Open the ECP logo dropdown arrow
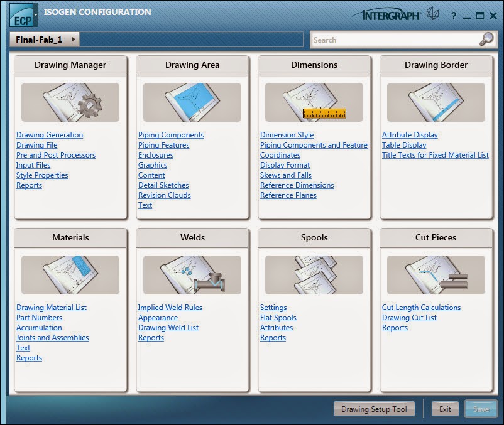This screenshot has height=425, width=504. pyautogui.click(x=36, y=14)
